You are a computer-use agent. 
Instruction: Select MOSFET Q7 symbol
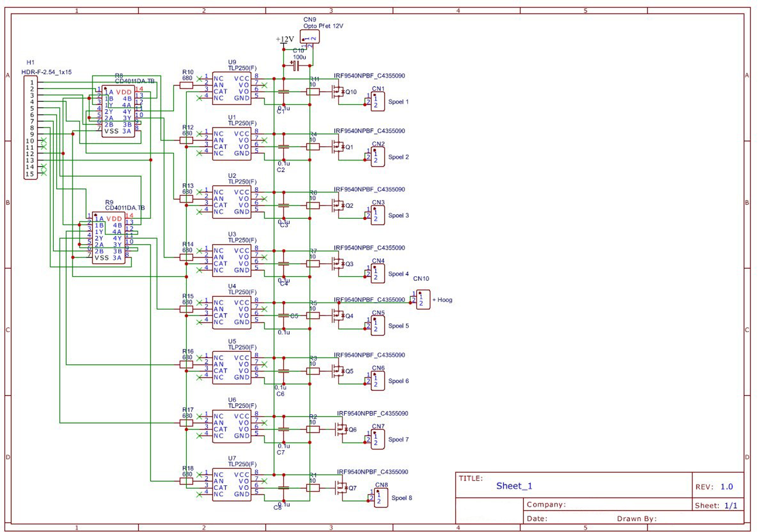coord(342,488)
